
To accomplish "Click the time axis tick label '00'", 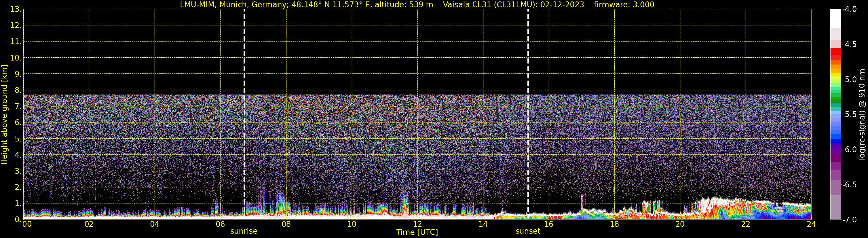I will [27, 224].
